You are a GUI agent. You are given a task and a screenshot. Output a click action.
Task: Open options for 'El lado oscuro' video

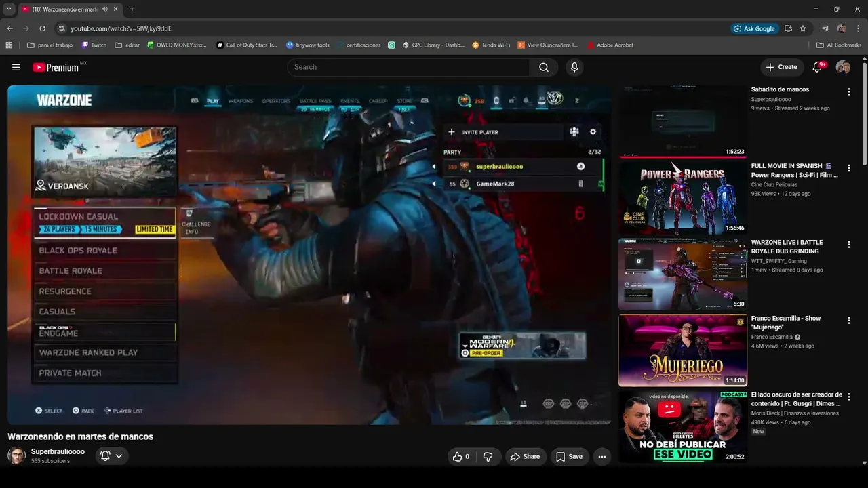(849, 396)
